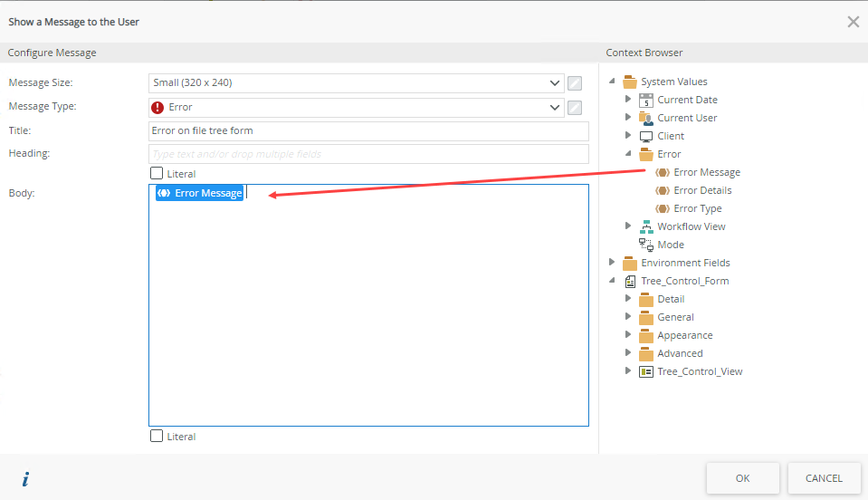868x500 pixels.
Task: Click the Tree_Control_View icon
Action: point(645,371)
